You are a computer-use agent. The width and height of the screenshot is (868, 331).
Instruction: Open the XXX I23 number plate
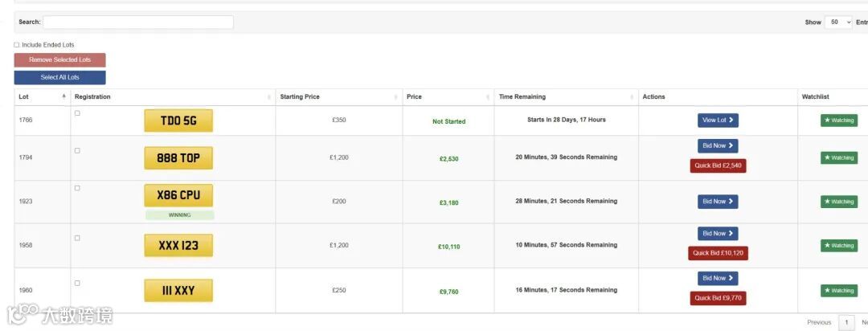point(178,245)
